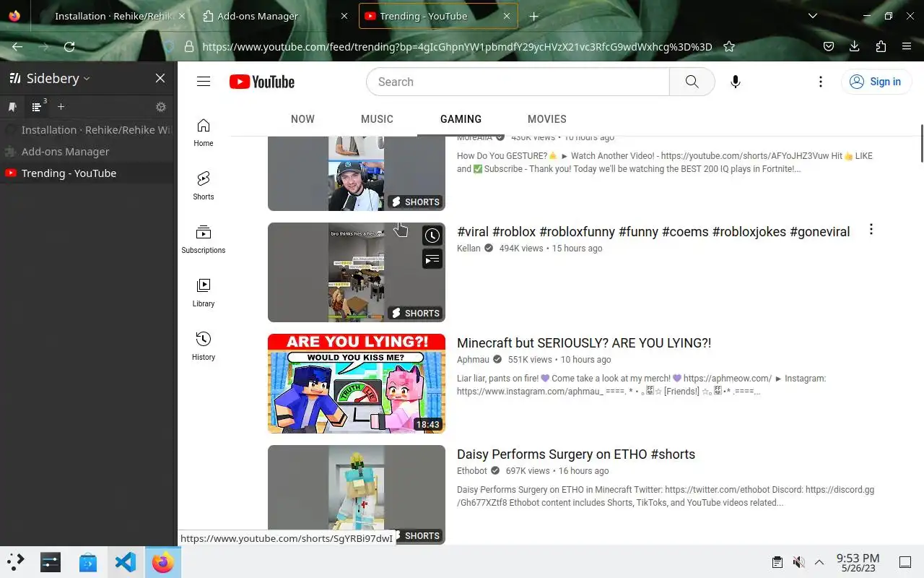Click Add to queue icon on roblox thumbnail
The width and height of the screenshot is (924, 578).
432,259
